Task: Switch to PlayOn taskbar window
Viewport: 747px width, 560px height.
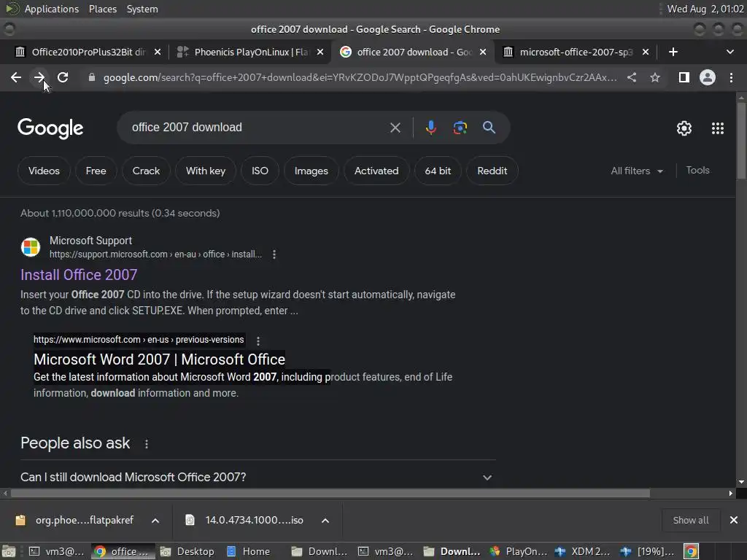Action: tap(519, 551)
